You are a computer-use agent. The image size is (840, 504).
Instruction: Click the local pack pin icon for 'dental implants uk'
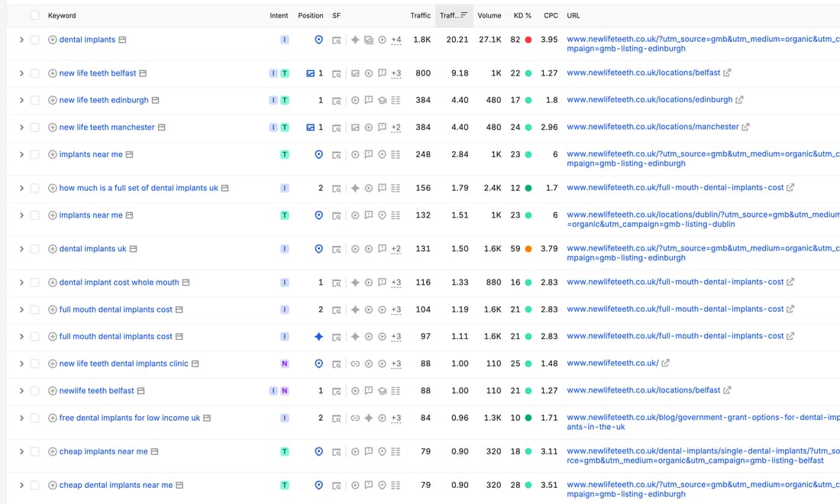point(318,249)
